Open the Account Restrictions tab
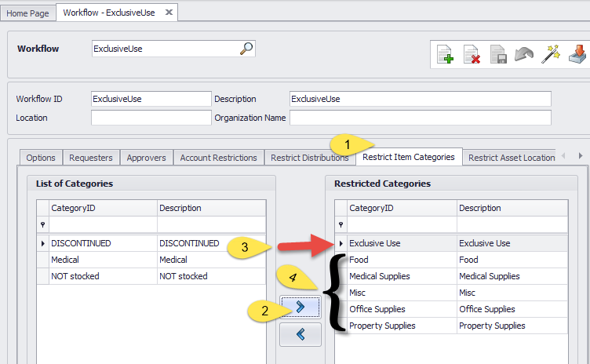The width and height of the screenshot is (590, 364). (x=218, y=158)
